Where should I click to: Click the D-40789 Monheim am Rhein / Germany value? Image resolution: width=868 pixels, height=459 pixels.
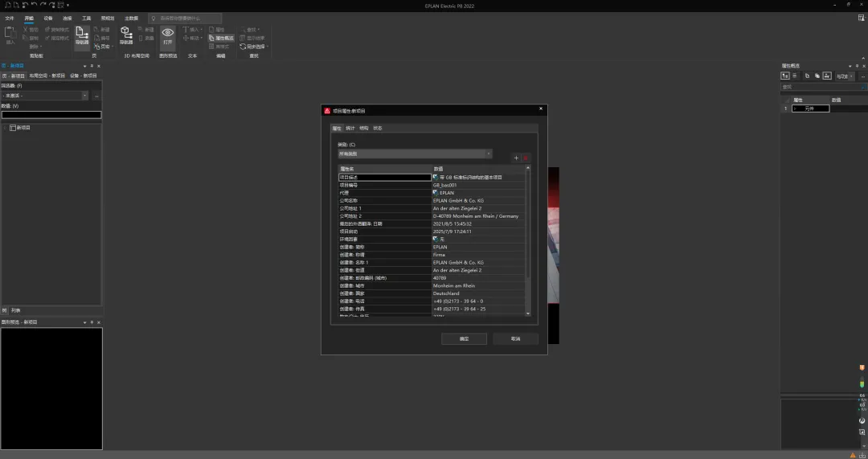click(476, 216)
